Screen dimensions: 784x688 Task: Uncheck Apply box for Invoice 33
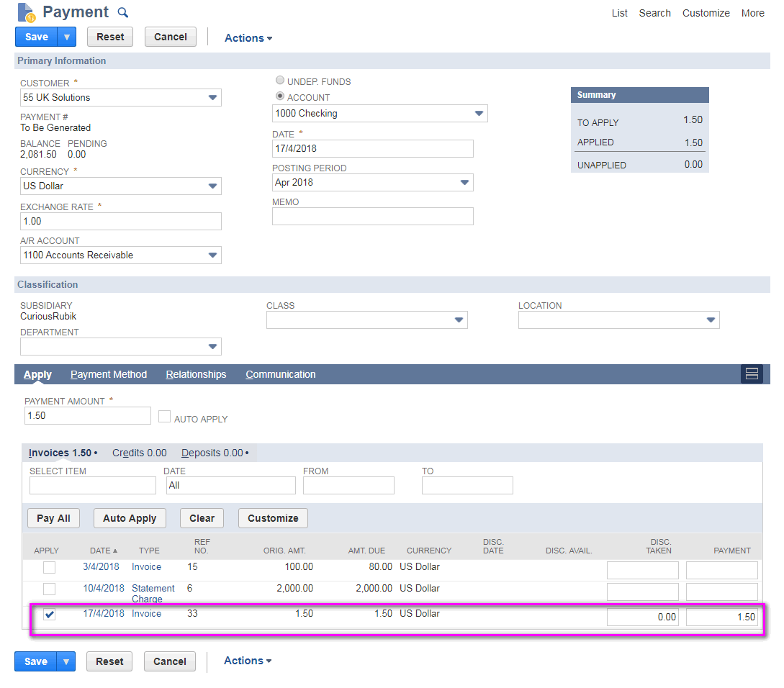point(49,615)
